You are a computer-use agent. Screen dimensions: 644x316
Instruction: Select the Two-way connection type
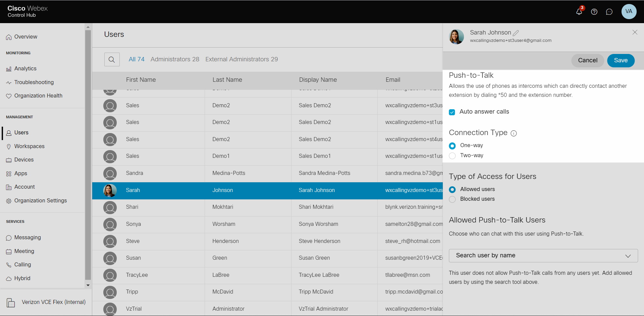pyautogui.click(x=452, y=155)
